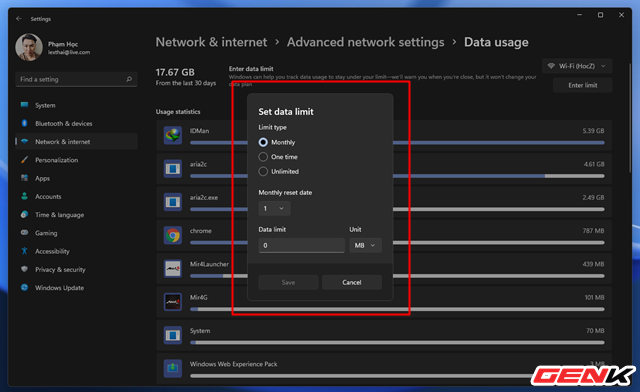The width and height of the screenshot is (640, 392).
Task: Open Bluetooth & devices settings
Action: click(76, 123)
